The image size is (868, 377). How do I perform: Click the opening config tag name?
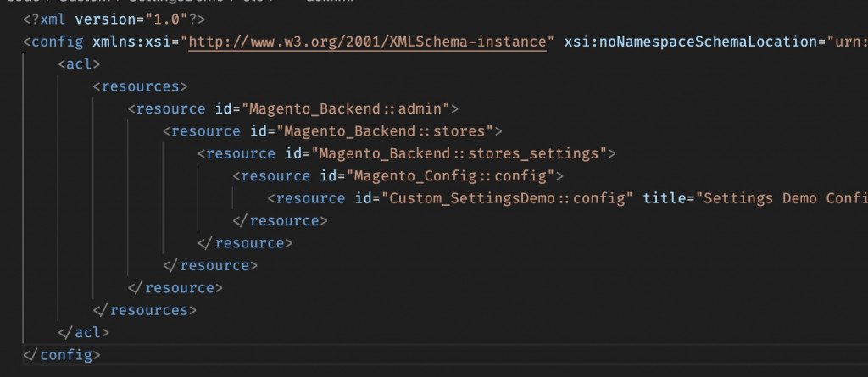pos(58,42)
